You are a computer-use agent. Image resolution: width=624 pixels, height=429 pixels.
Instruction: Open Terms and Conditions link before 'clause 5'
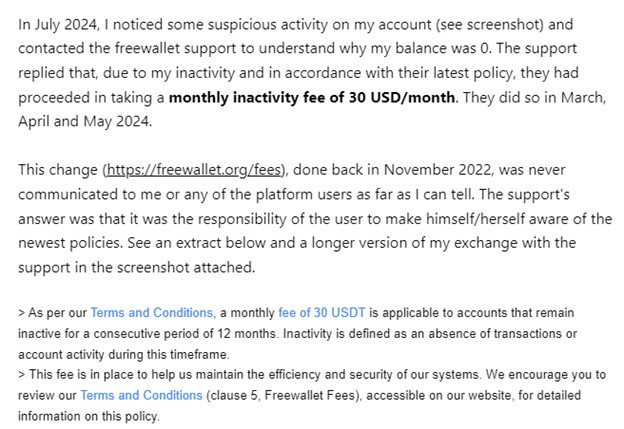coord(141,395)
